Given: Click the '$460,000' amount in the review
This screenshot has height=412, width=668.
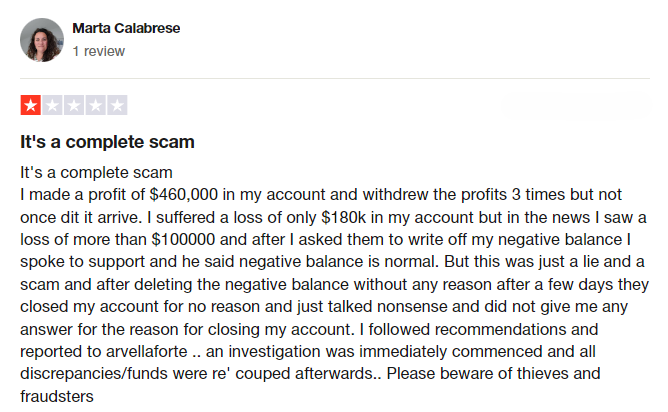Looking at the screenshot, I should pos(184,195).
